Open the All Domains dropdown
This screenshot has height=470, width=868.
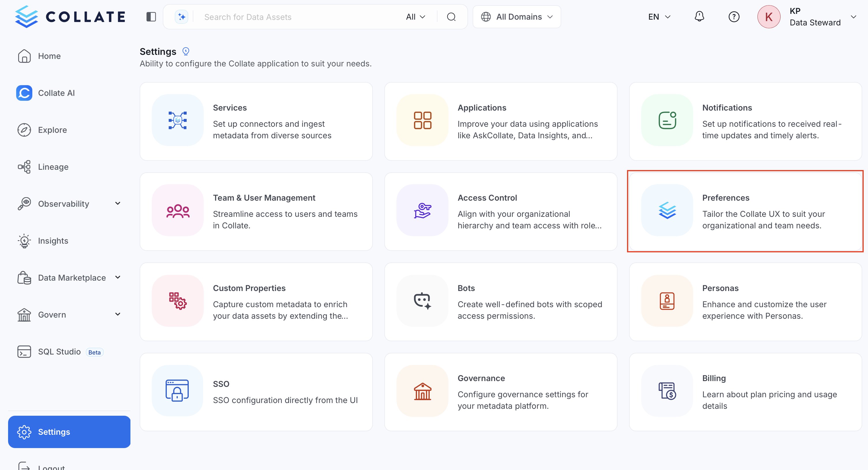pyautogui.click(x=517, y=17)
